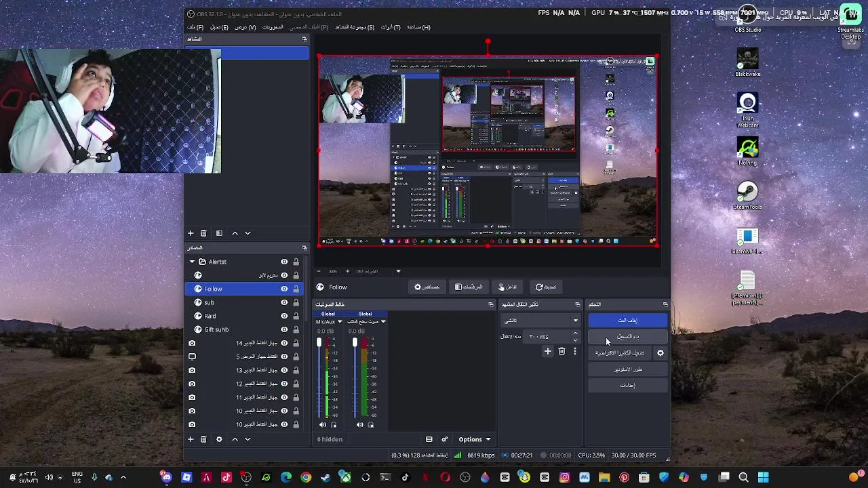Unlock the Gift suhb source lock
Screen dimensions: 868x488
coord(296,329)
